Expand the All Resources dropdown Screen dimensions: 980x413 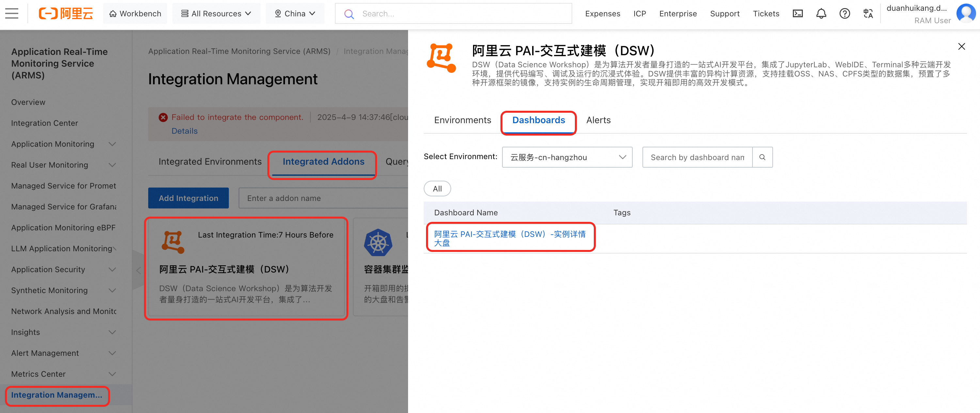[x=216, y=13]
